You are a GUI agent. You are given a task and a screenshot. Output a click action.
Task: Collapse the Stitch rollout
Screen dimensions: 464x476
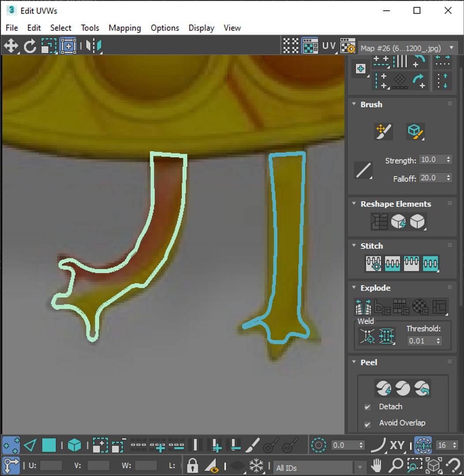(354, 245)
